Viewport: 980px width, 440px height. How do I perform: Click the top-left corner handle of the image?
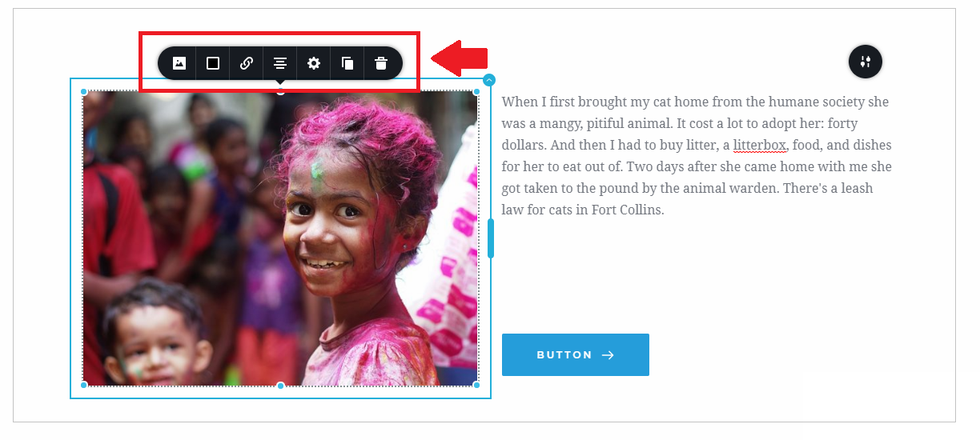click(84, 92)
